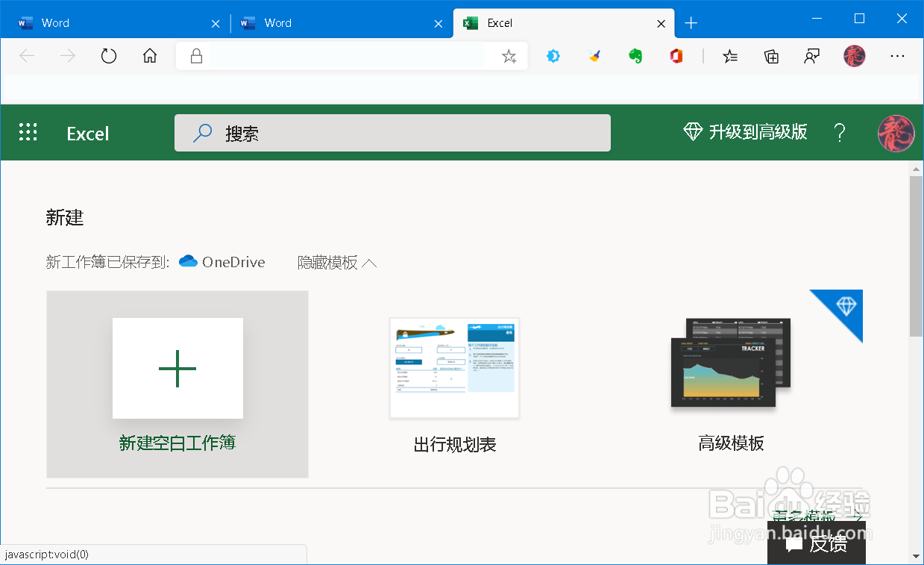Click the OneDrive cloud icon
Image resolution: width=924 pixels, height=565 pixels.
tap(188, 262)
